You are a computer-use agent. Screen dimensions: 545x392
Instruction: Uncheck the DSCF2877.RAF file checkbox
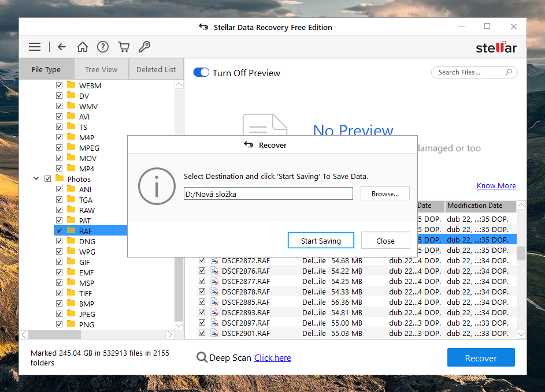coord(202,281)
